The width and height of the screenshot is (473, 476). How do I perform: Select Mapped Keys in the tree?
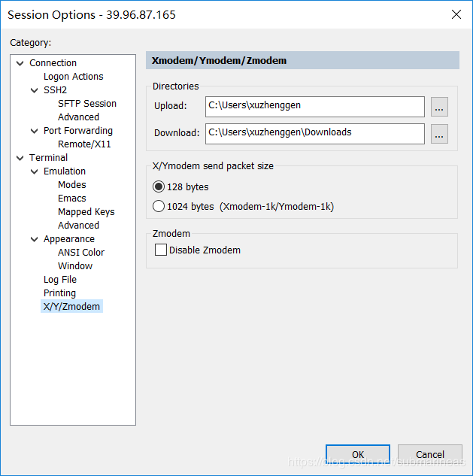86,212
